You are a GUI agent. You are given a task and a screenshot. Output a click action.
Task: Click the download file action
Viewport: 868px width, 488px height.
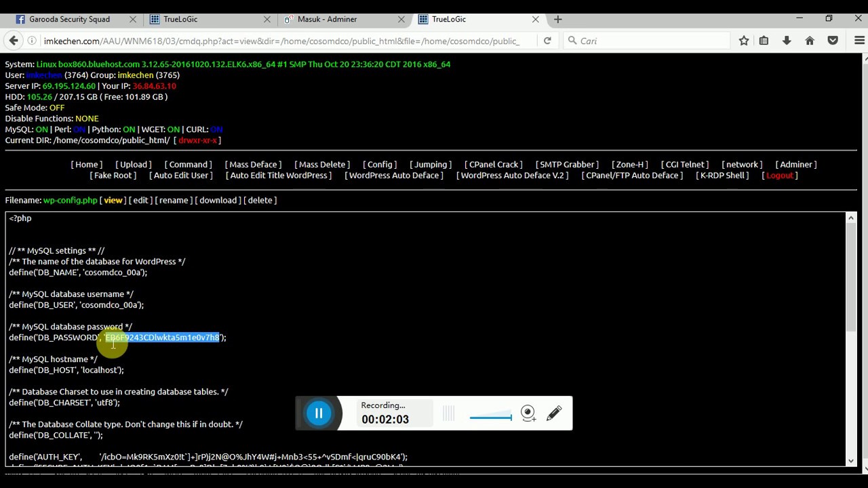[218, 201]
